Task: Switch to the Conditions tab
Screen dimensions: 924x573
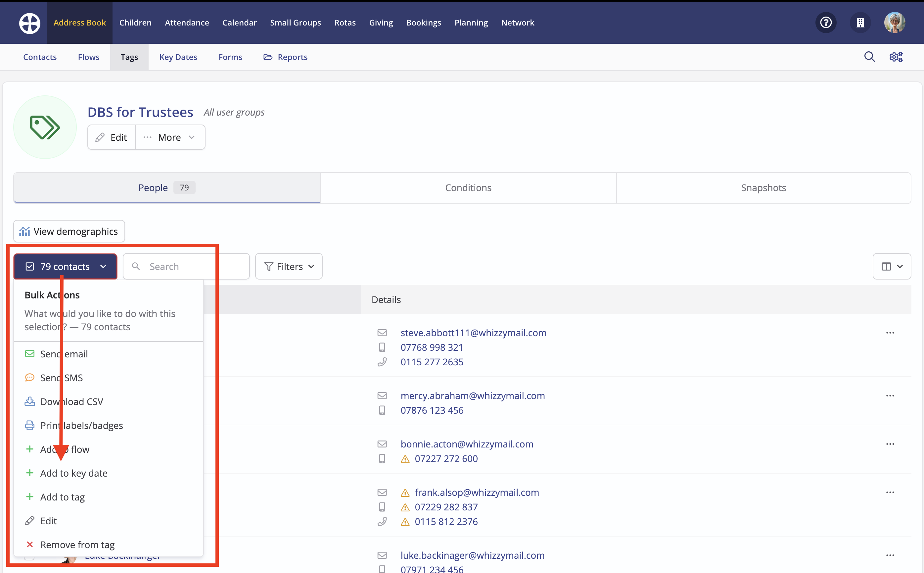Action: 468,187
